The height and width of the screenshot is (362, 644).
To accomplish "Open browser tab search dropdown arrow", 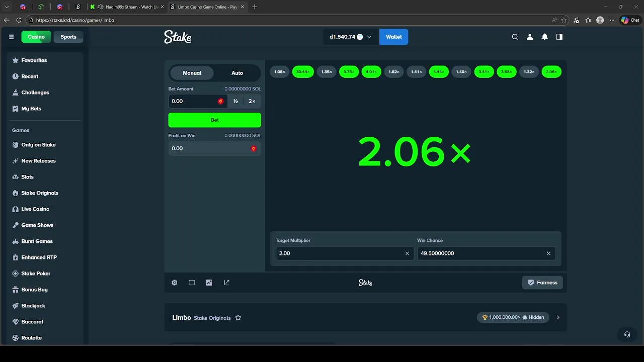I will click(7, 7).
